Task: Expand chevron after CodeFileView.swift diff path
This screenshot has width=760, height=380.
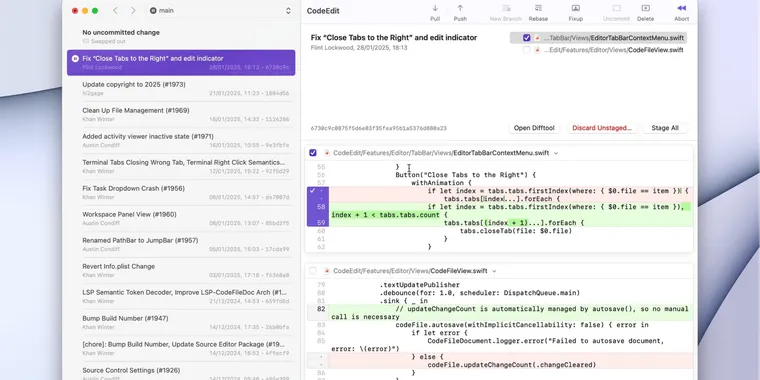Action: click(x=494, y=271)
